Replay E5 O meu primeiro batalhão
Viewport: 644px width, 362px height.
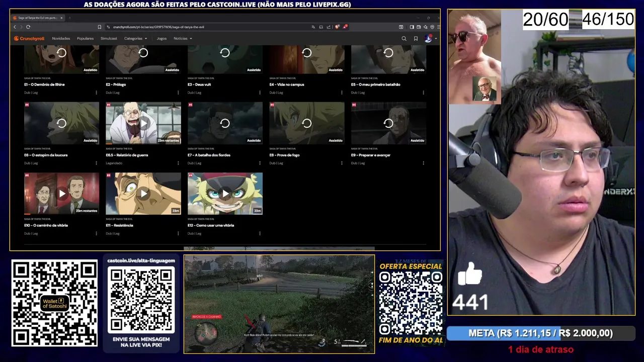pos(388,53)
